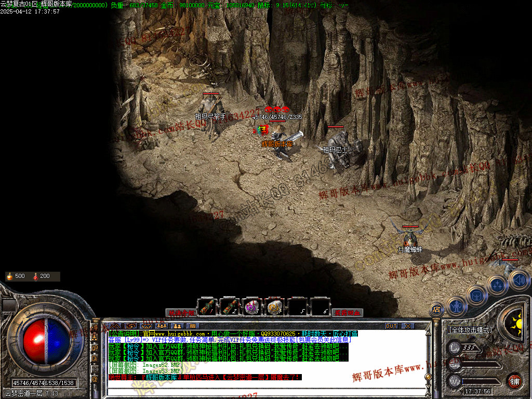Click the level value 335
Screen dimensions: 532x399
(469, 348)
